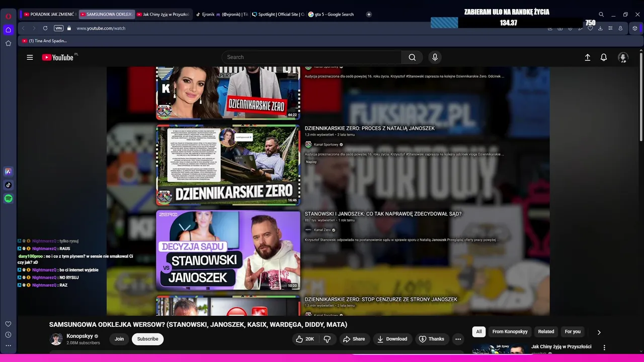Image resolution: width=644 pixels, height=362 pixels.
Task: Show more chips with right chevron
Action: (599, 332)
